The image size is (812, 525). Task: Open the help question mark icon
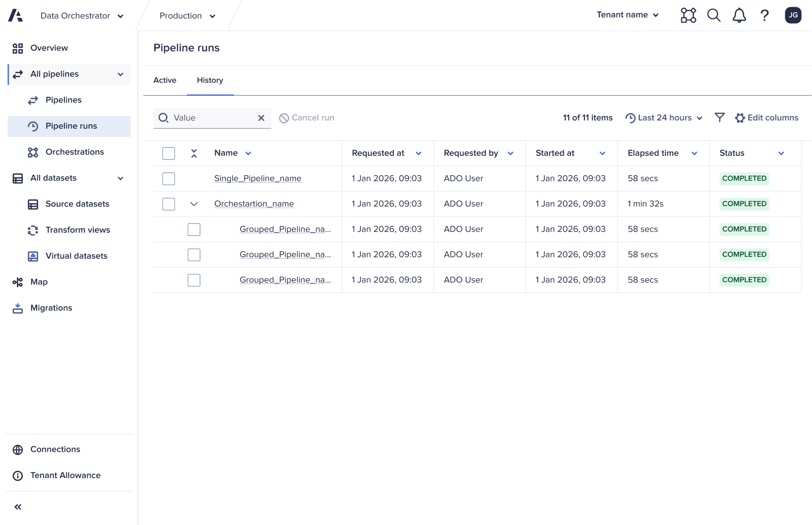coord(765,15)
